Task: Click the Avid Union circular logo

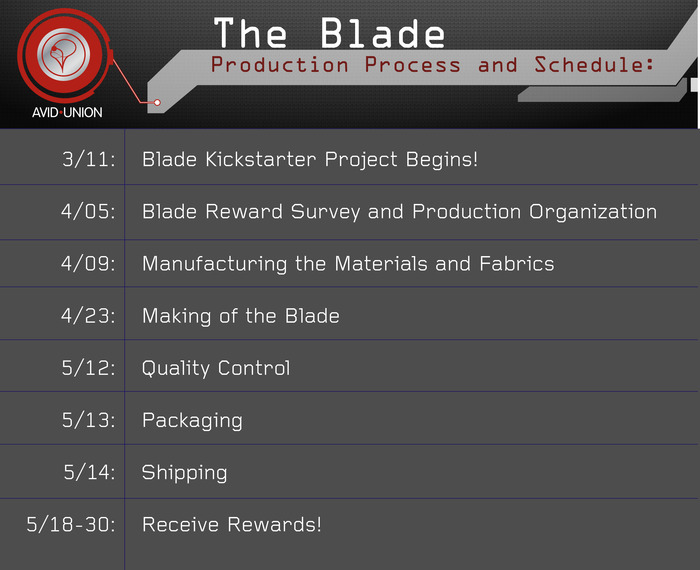Action: (x=63, y=54)
